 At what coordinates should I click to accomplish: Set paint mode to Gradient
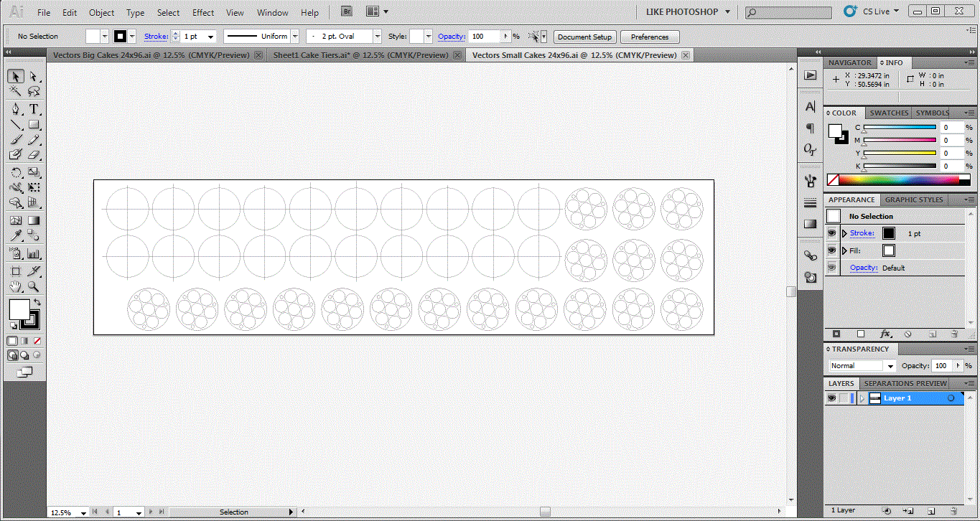click(x=24, y=341)
